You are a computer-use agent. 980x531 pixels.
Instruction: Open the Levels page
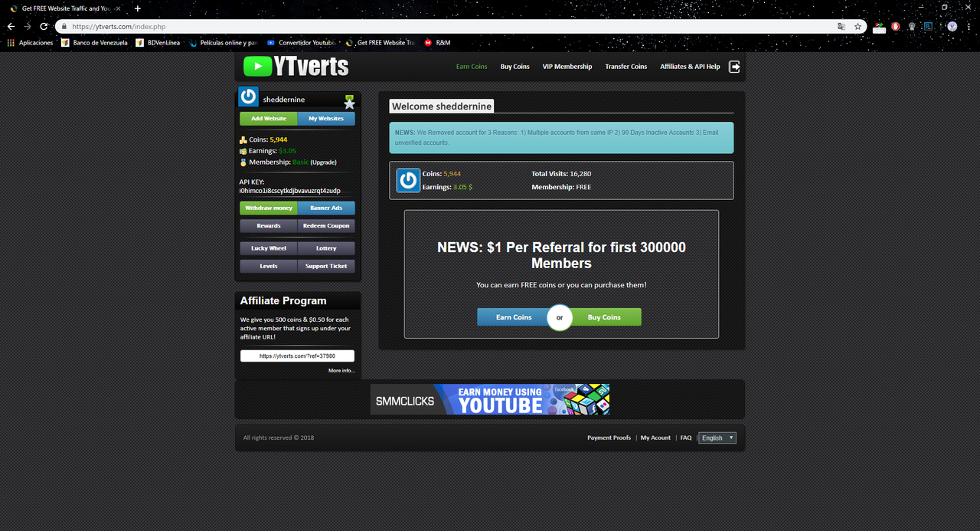point(269,266)
